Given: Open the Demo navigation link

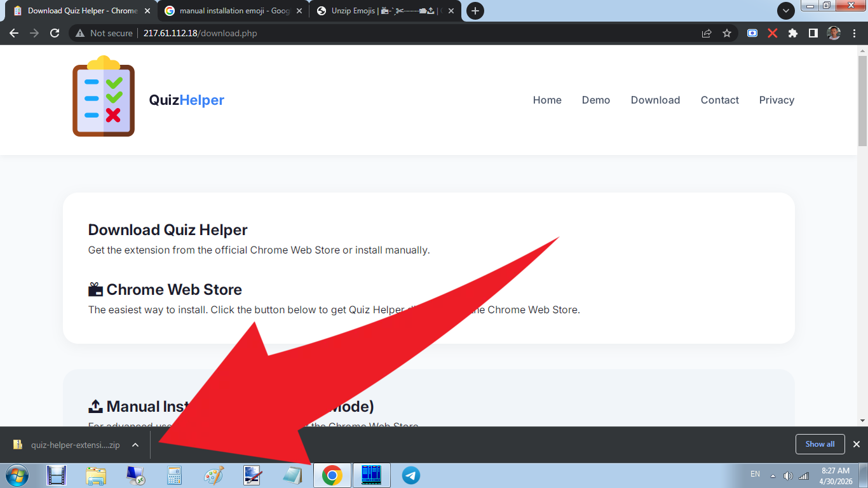Looking at the screenshot, I should coord(596,100).
